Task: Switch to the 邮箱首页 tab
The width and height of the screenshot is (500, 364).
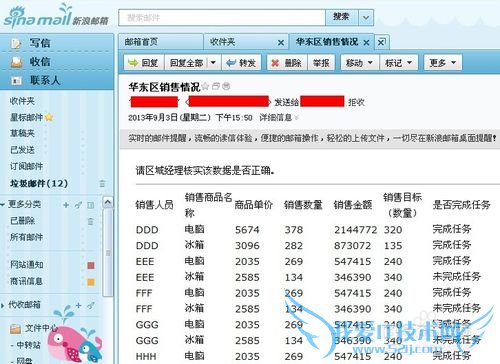Action: click(x=161, y=42)
